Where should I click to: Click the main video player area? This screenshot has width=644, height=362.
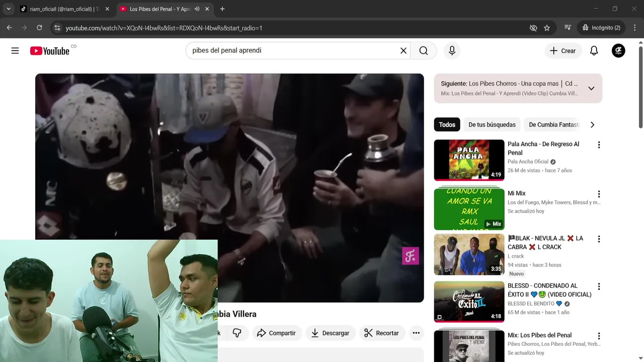click(x=229, y=188)
